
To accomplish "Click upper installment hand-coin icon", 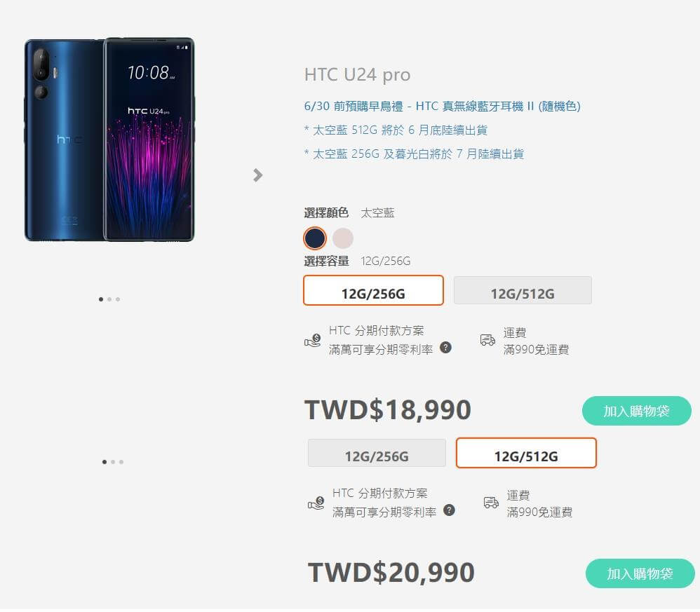I will click(313, 340).
